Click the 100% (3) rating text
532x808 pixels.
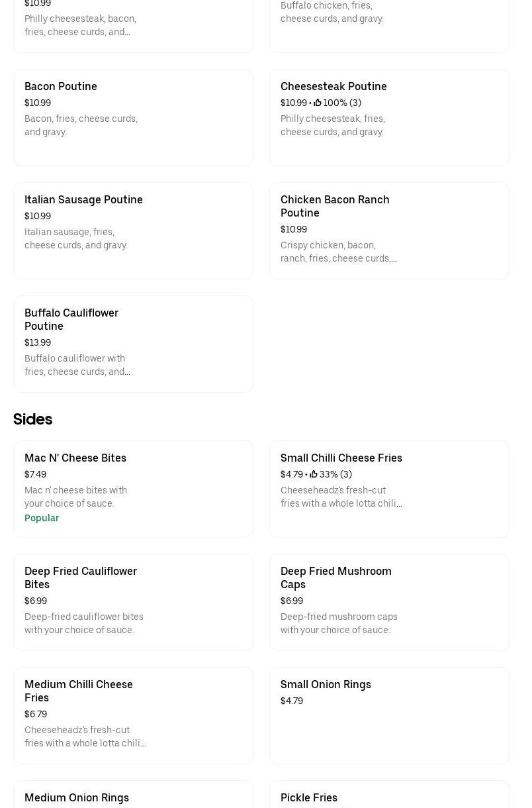(342, 103)
